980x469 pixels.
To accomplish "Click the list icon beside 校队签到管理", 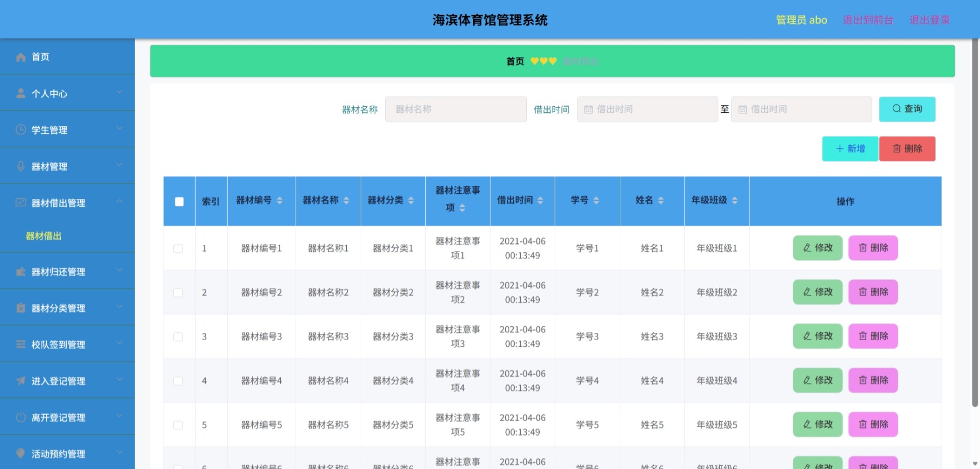I will point(21,345).
